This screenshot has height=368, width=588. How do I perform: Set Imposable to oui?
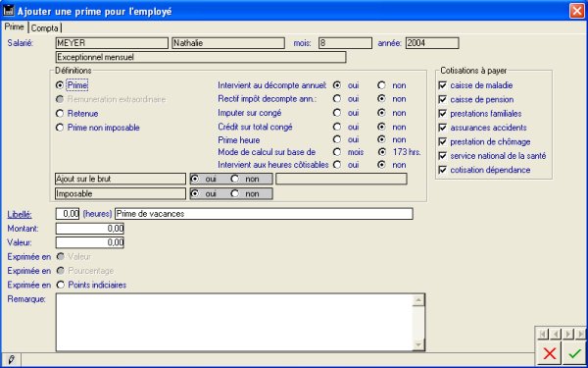tap(195, 193)
